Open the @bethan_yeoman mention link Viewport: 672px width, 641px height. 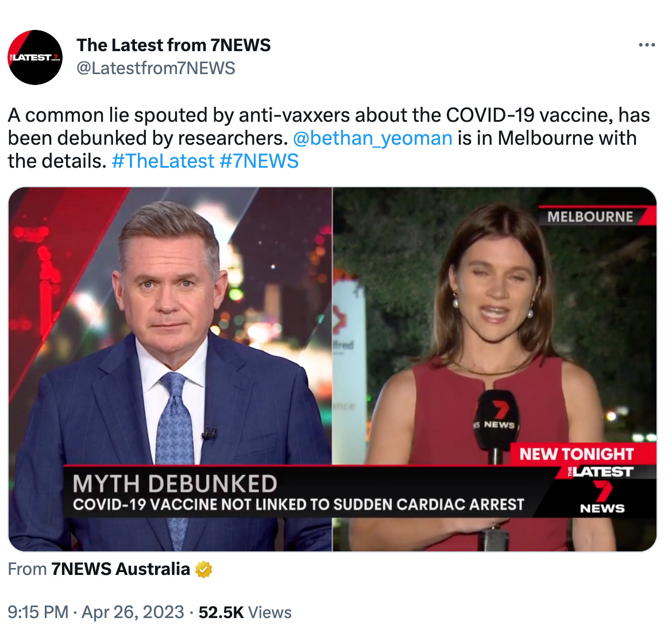point(372,138)
